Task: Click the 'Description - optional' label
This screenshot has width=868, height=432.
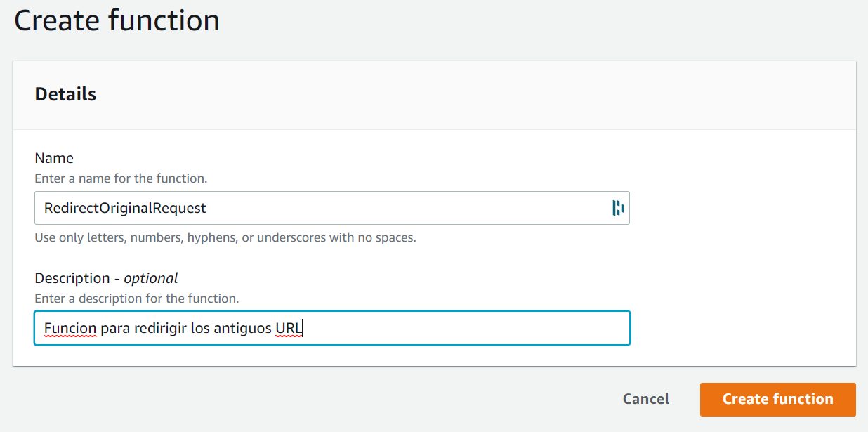Action: pos(106,278)
